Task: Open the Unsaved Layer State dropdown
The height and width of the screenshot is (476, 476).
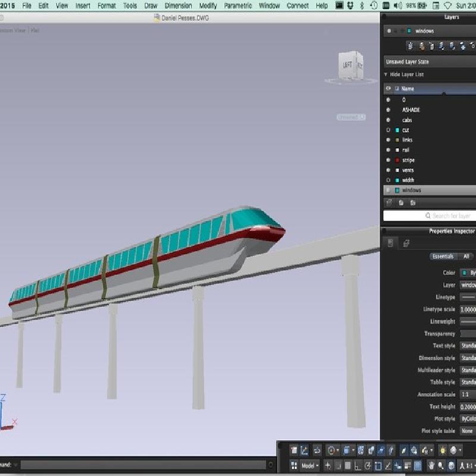Action: pos(430,62)
